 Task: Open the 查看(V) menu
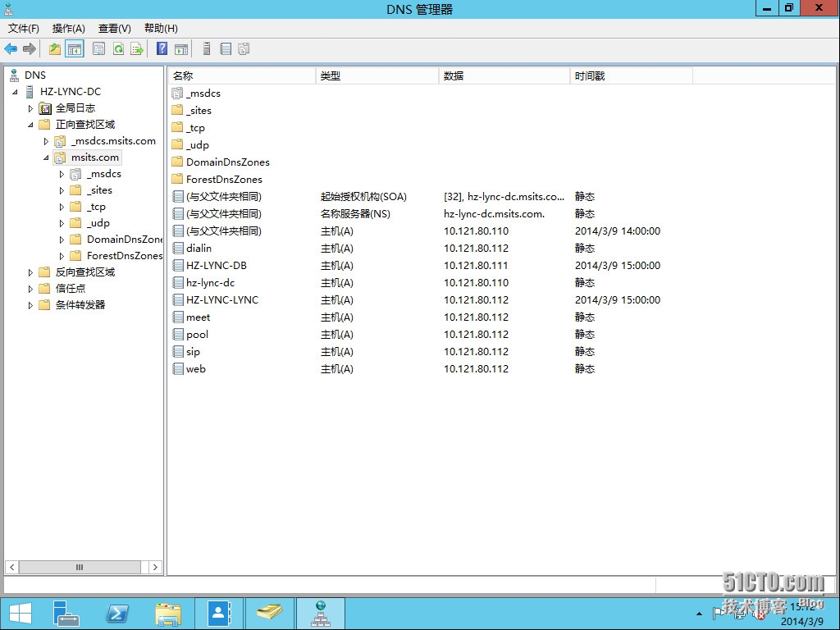coord(115,29)
